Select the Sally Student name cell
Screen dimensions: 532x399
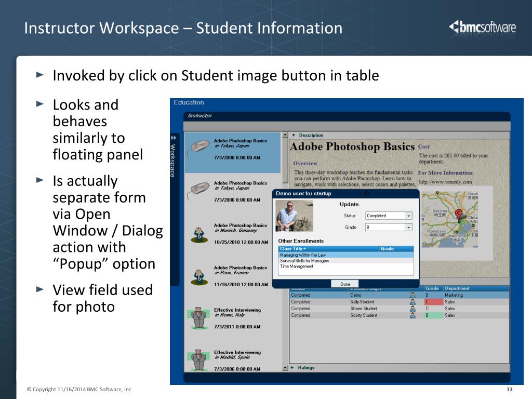(x=362, y=302)
